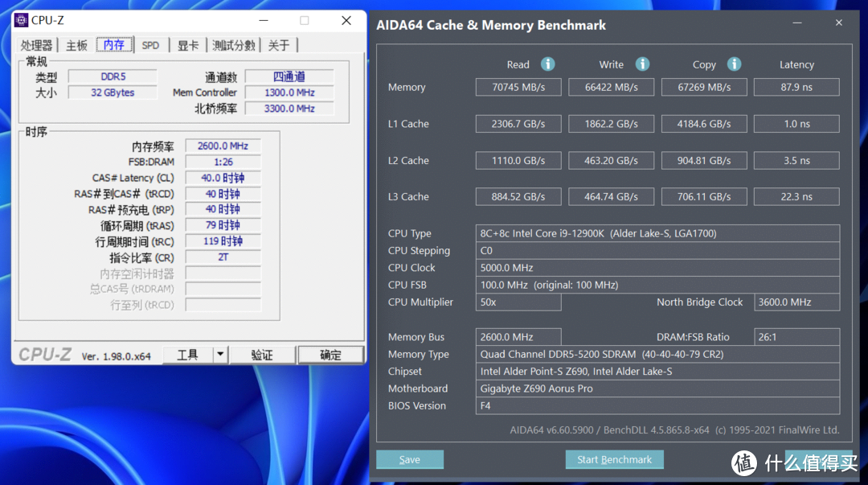Click the CPU FSB 100.0 MHz field
Image resolution: width=868 pixels, height=485 pixels.
click(657, 285)
